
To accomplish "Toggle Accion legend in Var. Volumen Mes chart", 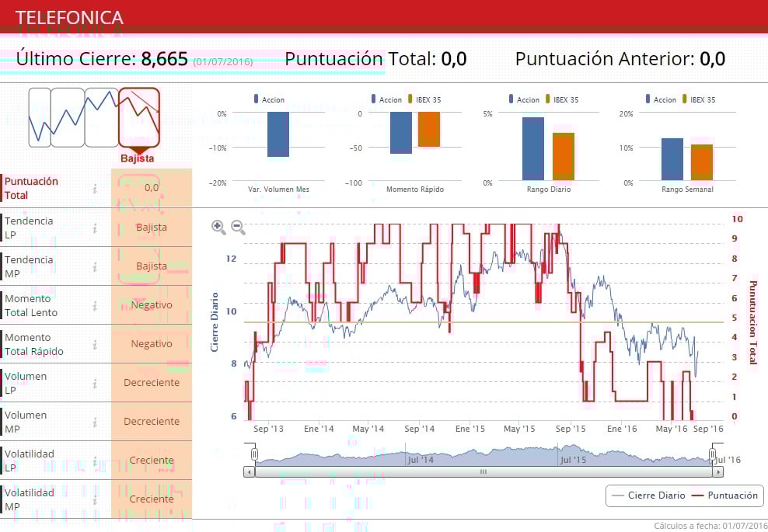I will coord(269,99).
